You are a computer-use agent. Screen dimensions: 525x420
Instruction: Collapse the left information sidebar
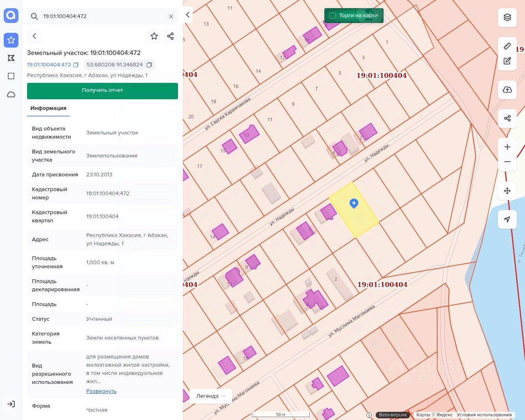[187, 15]
